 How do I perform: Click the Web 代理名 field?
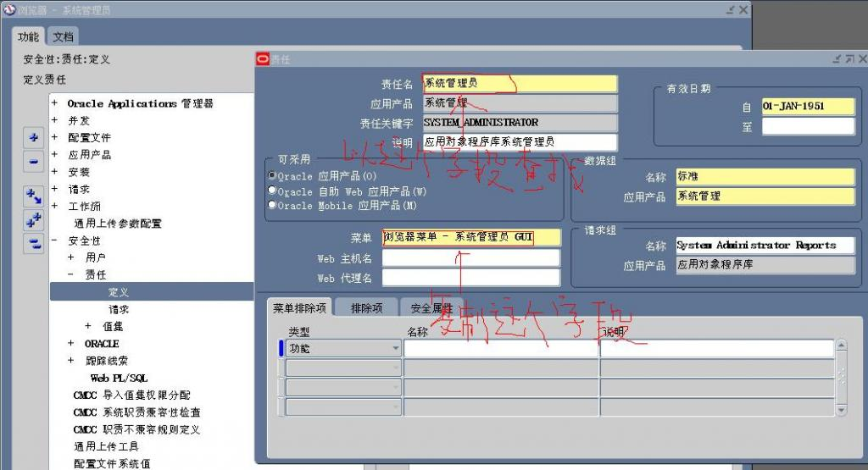[x=471, y=278]
